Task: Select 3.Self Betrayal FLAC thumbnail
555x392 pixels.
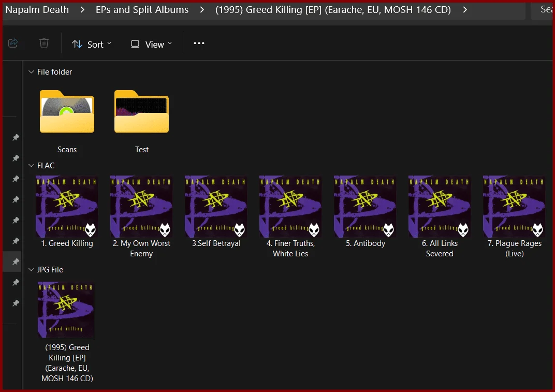Action: click(x=216, y=207)
